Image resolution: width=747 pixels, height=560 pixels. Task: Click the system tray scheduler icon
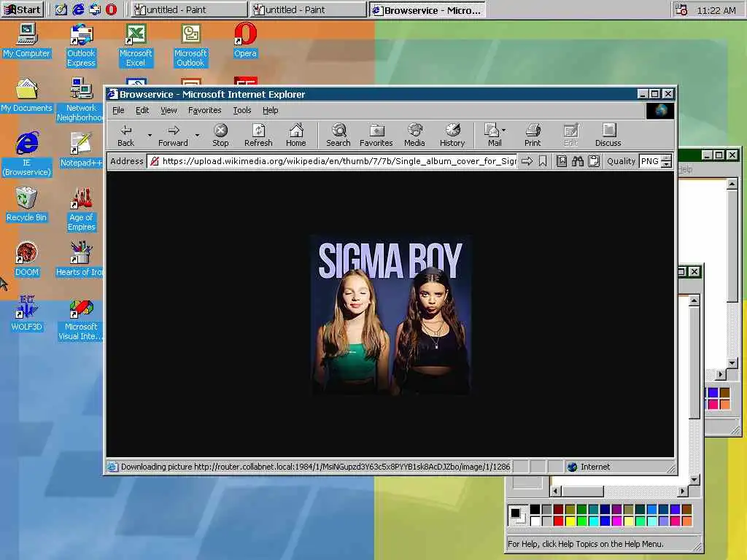pyautogui.click(x=681, y=10)
